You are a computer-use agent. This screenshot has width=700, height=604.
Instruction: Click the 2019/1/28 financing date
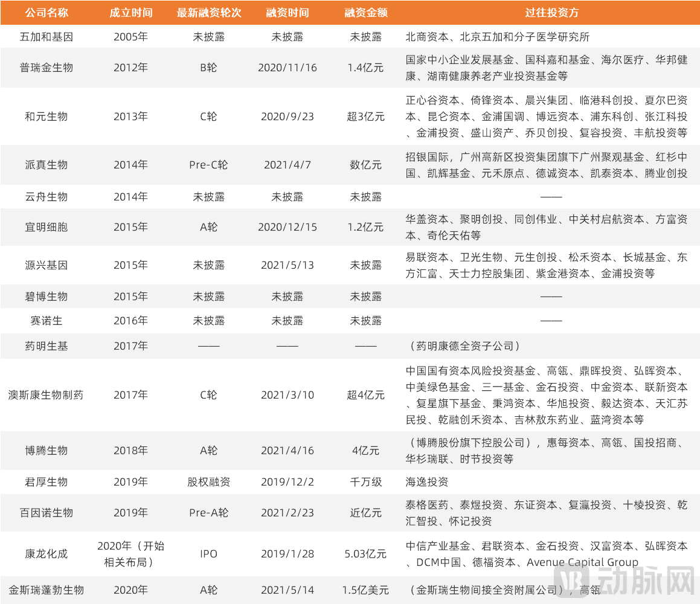(x=287, y=553)
